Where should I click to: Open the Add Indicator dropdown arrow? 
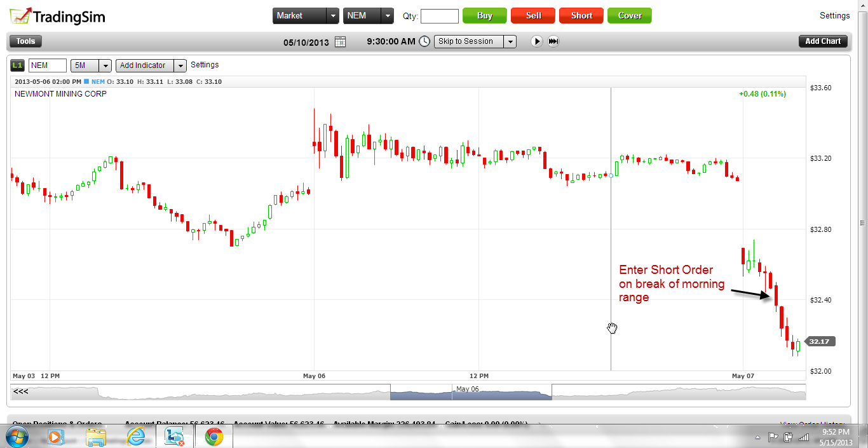point(180,65)
